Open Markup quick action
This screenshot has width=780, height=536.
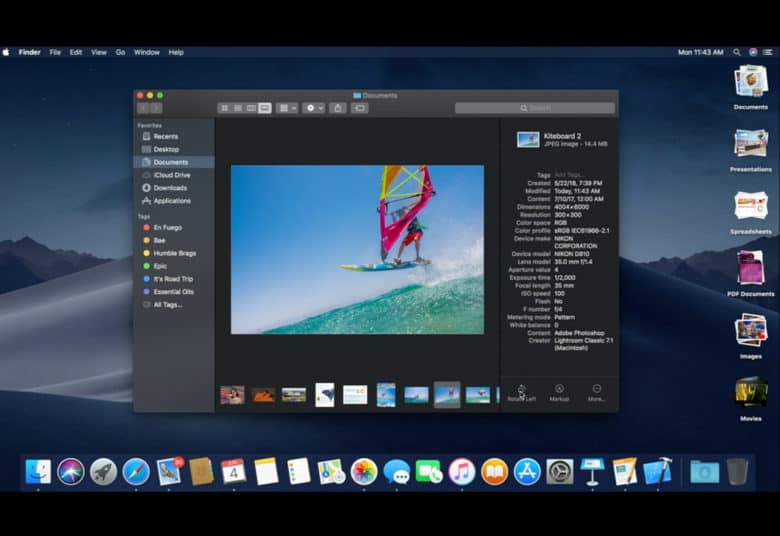pos(559,391)
